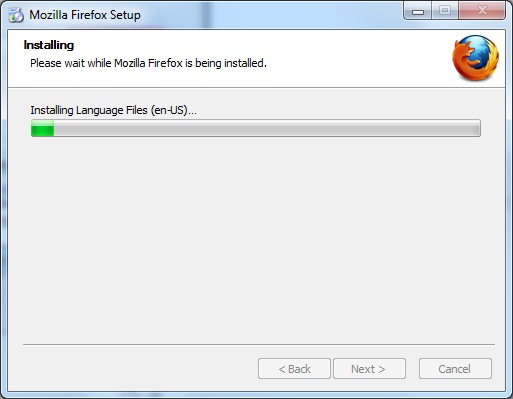Click the window's bottom border edge
The width and height of the screenshot is (513, 399).
click(x=256, y=395)
